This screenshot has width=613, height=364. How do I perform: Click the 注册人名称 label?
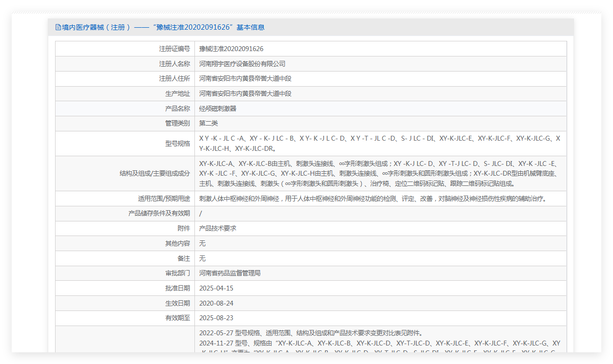click(174, 64)
